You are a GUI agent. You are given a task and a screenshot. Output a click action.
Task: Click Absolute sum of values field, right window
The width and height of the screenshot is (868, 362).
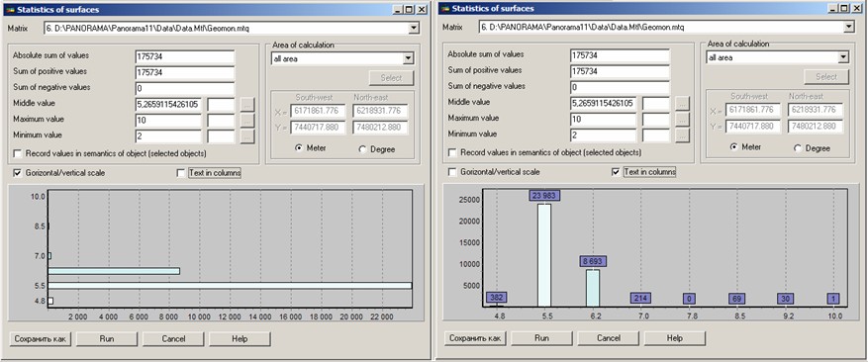pos(620,55)
